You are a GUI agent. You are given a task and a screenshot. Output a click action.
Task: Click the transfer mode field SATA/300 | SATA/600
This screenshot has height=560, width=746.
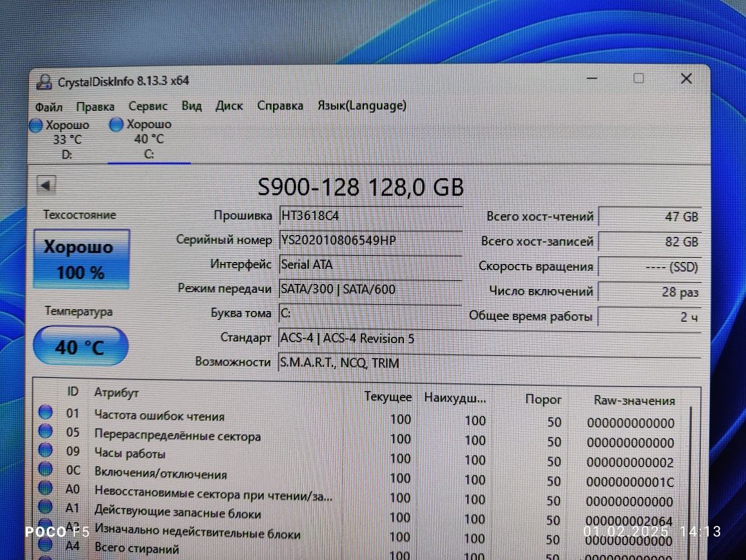[370, 289]
